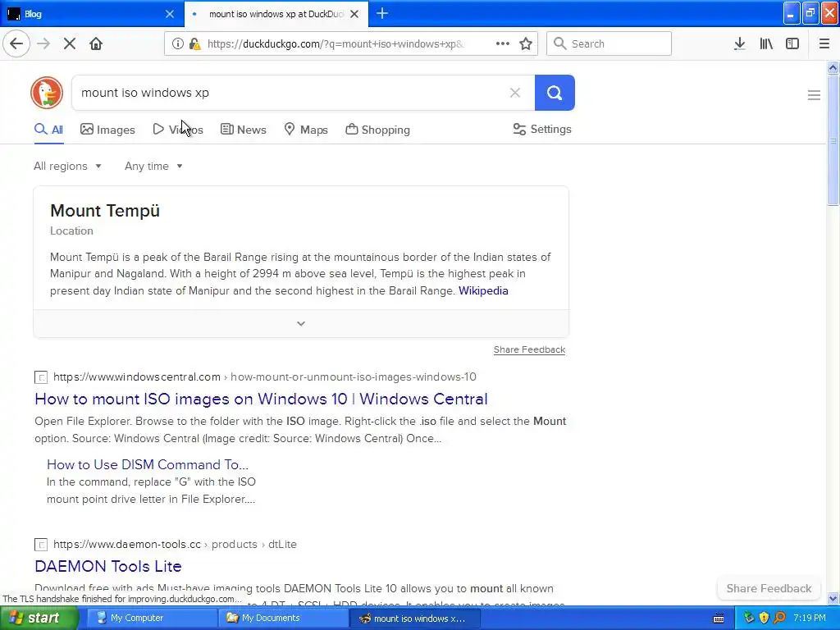Viewport: 840px width, 630px height.
Task: Click windowscentral.com result favicon
Action: coord(41,377)
